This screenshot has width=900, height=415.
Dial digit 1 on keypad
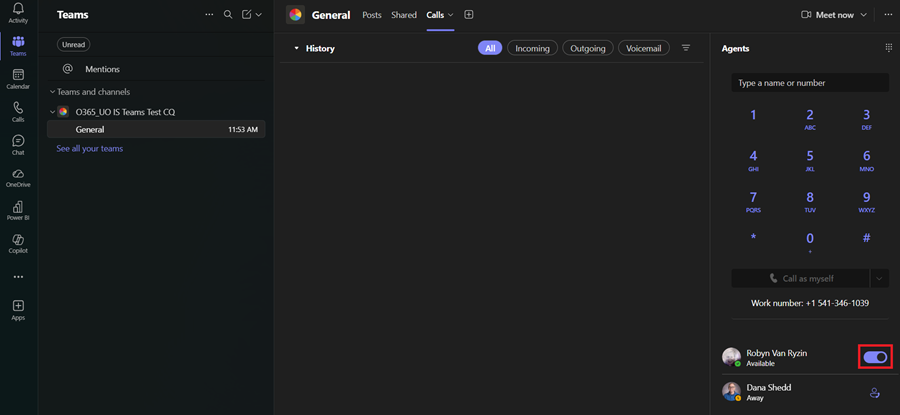click(x=753, y=115)
